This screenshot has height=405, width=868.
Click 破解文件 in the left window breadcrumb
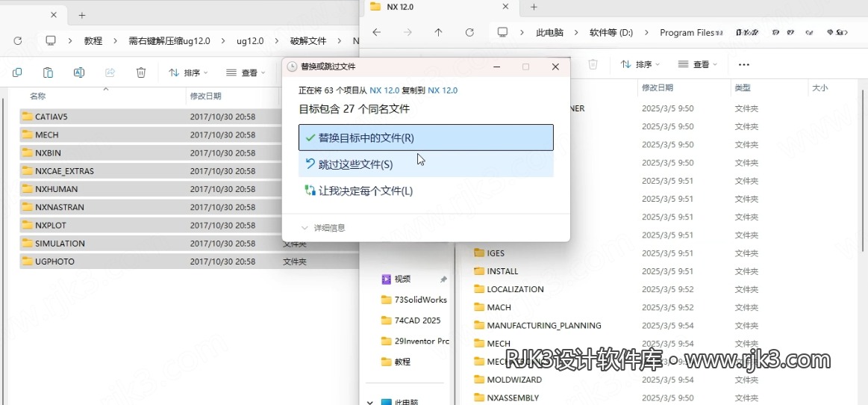tap(308, 40)
